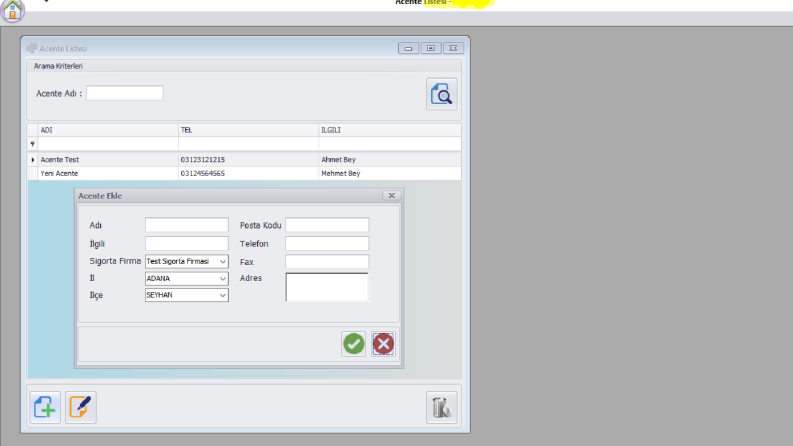Maximize the Acente Listesi window
Image resolution: width=793 pixels, height=446 pixels.
(431, 48)
